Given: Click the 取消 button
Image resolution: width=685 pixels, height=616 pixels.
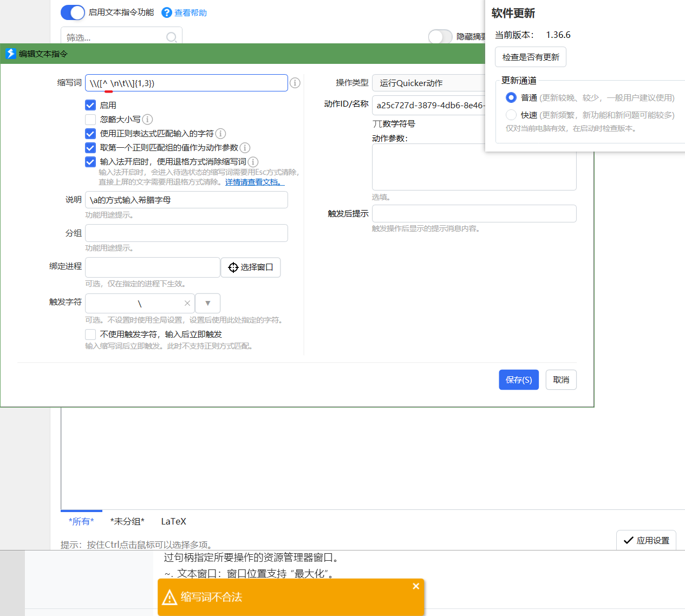Looking at the screenshot, I should 561,379.
